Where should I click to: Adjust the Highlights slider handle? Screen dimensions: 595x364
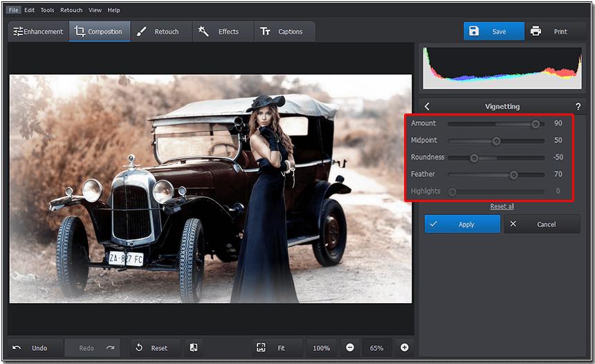tap(452, 192)
